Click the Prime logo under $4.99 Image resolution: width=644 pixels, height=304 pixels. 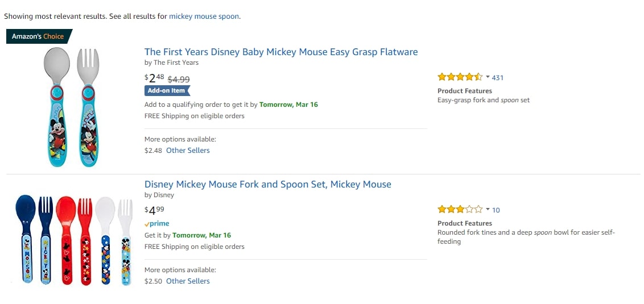pos(157,224)
